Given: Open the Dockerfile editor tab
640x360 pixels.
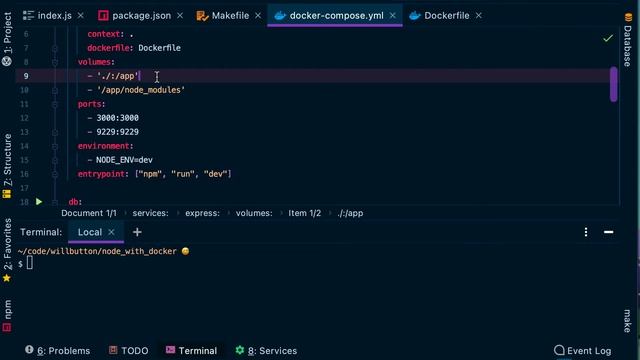Looking at the screenshot, I should coord(439,16).
